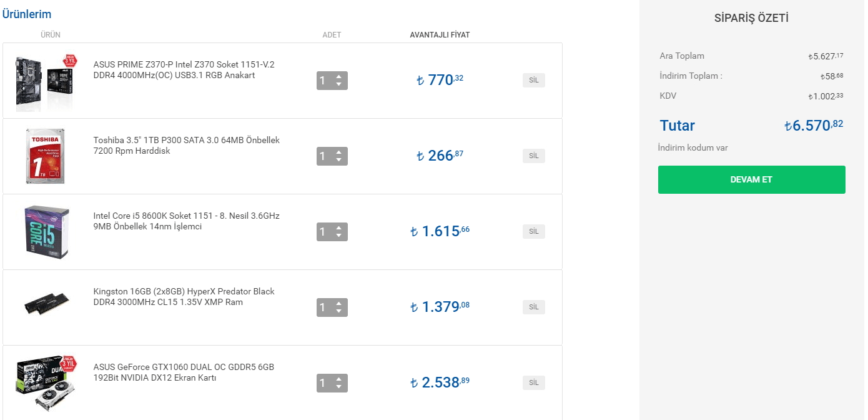Open the Toshiba 1TB harddisk thumbnail

44,156
